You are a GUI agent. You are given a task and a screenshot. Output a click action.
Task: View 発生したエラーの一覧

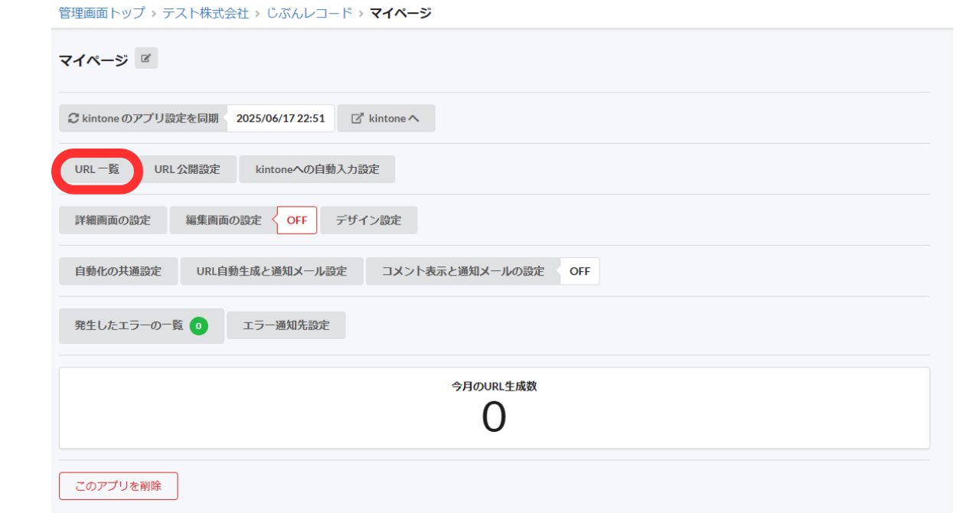pyautogui.click(x=142, y=325)
